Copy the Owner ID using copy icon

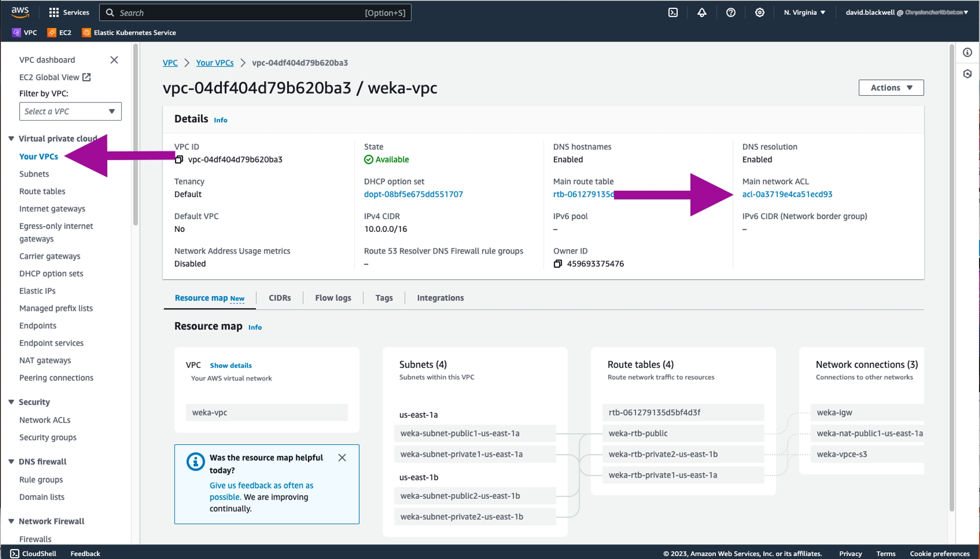tap(558, 264)
